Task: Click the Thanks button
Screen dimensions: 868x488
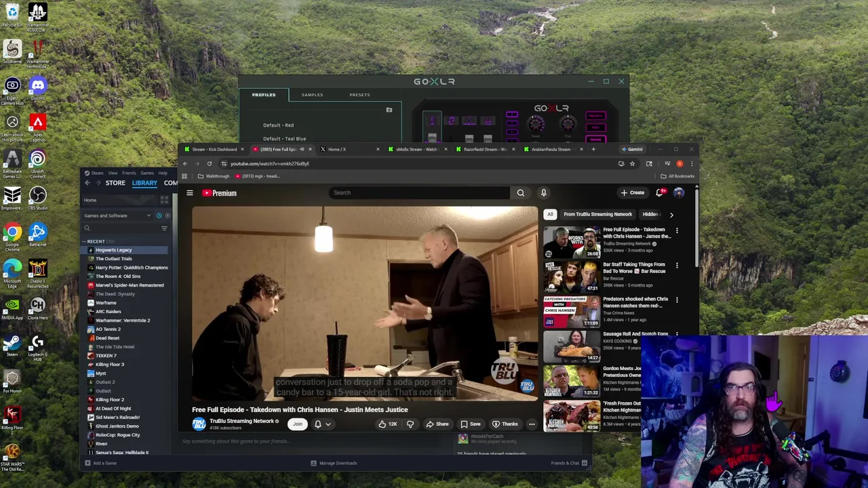Action: pyautogui.click(x=505, y=424)
